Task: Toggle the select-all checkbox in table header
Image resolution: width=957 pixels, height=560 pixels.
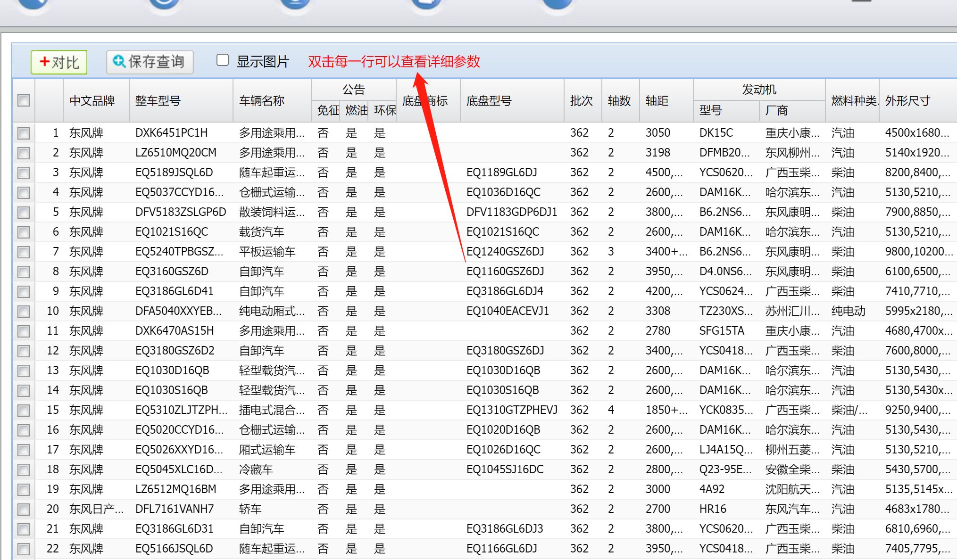Action: pos(24,100)
